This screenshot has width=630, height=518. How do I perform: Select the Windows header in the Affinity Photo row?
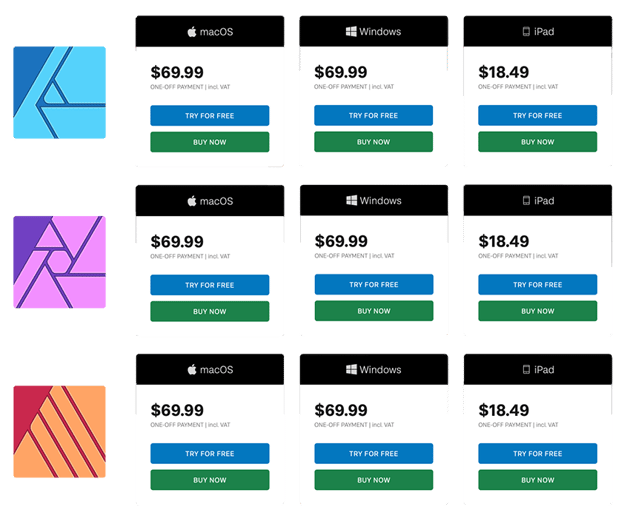(x=374, y=200)
